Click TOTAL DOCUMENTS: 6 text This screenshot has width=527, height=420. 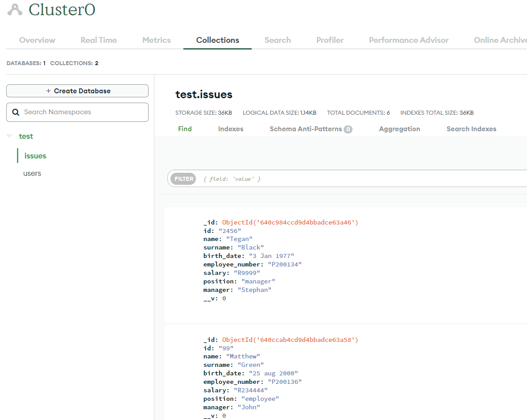pos(358,112)
